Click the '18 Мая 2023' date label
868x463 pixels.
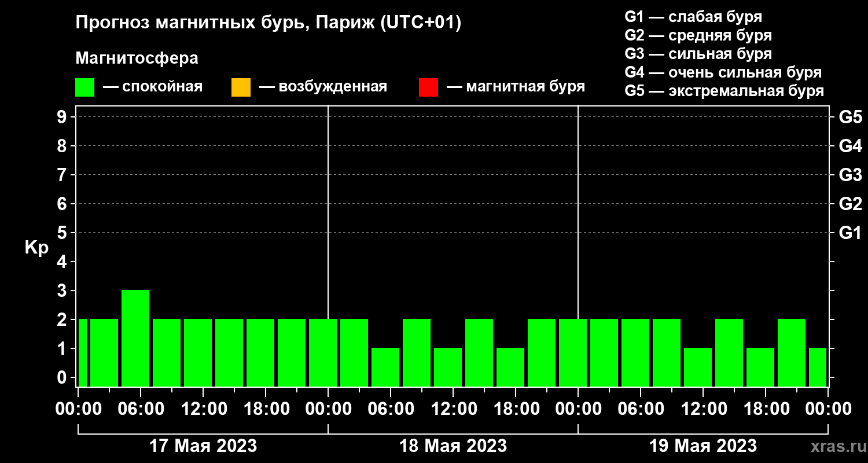point(453,446)
